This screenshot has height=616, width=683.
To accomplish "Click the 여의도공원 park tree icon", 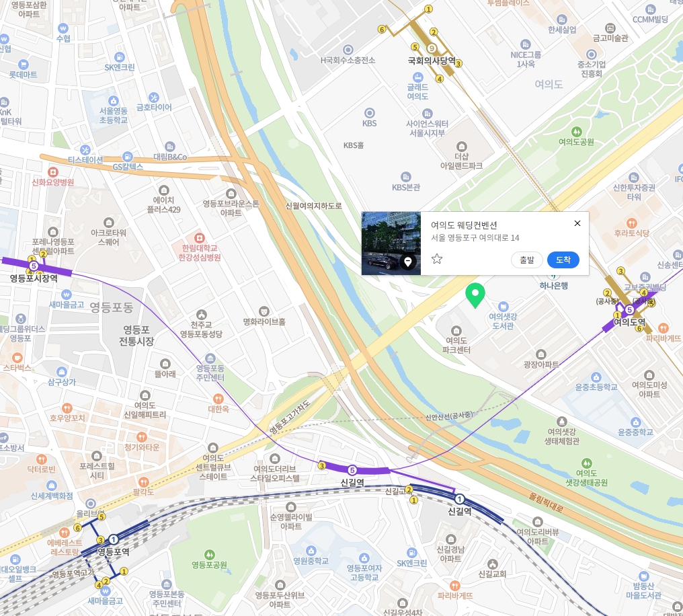I will tap(576, 131).
